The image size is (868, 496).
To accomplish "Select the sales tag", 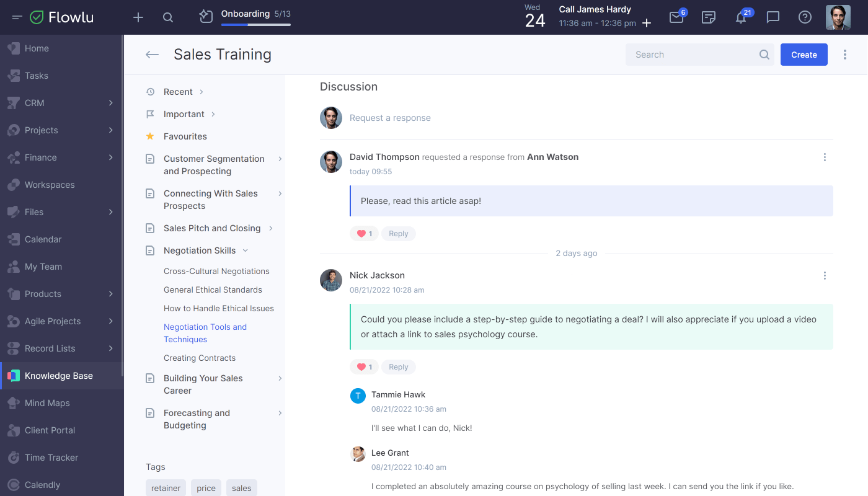I will pos(242,488).
